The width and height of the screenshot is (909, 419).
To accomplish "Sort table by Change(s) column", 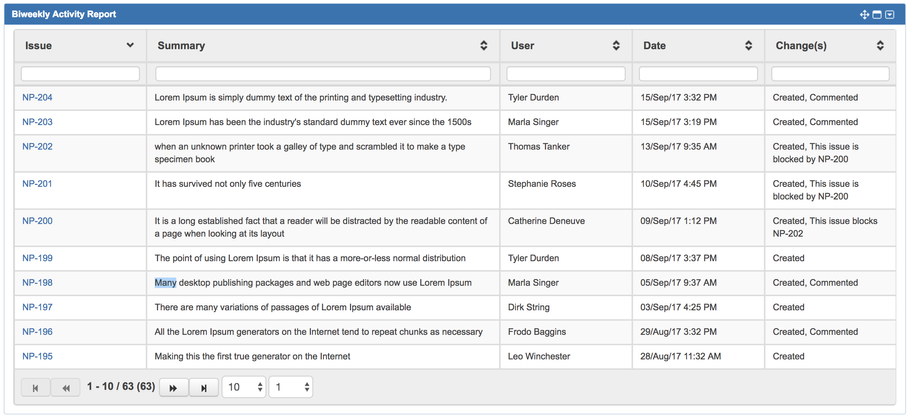I will click(880, 46).
